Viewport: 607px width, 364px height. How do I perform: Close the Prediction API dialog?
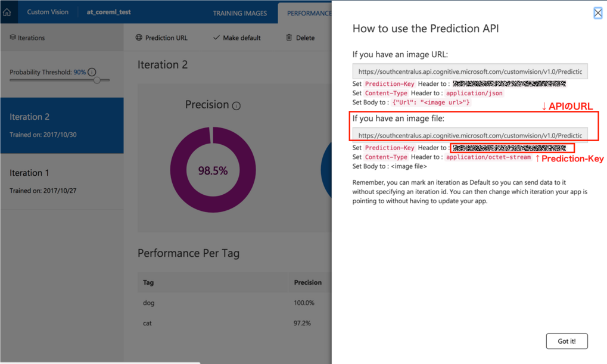[x=597, y=13]
